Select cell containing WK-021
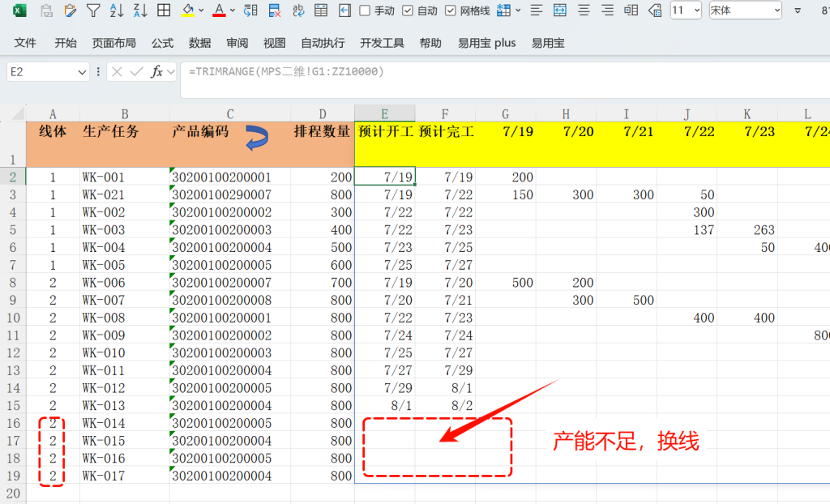This screenshot has height=504, width=830. [x=124, y=194]
